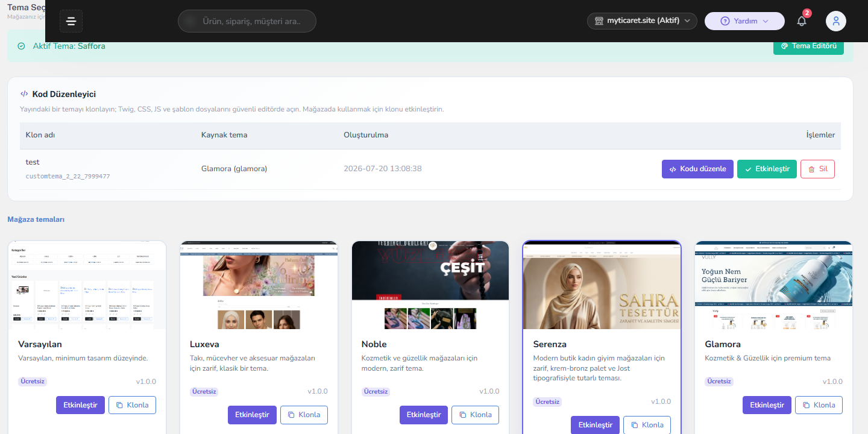868x434 pixels.
Task: Focus the Ürün, sipariş, müşteri search field
Action: [x=247, y=21]
